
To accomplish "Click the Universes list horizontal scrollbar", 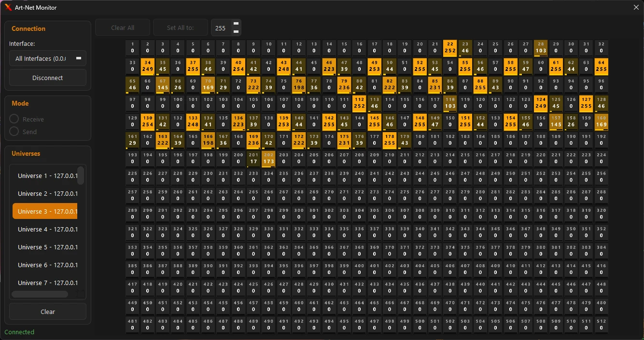I will tap(40, 294).
